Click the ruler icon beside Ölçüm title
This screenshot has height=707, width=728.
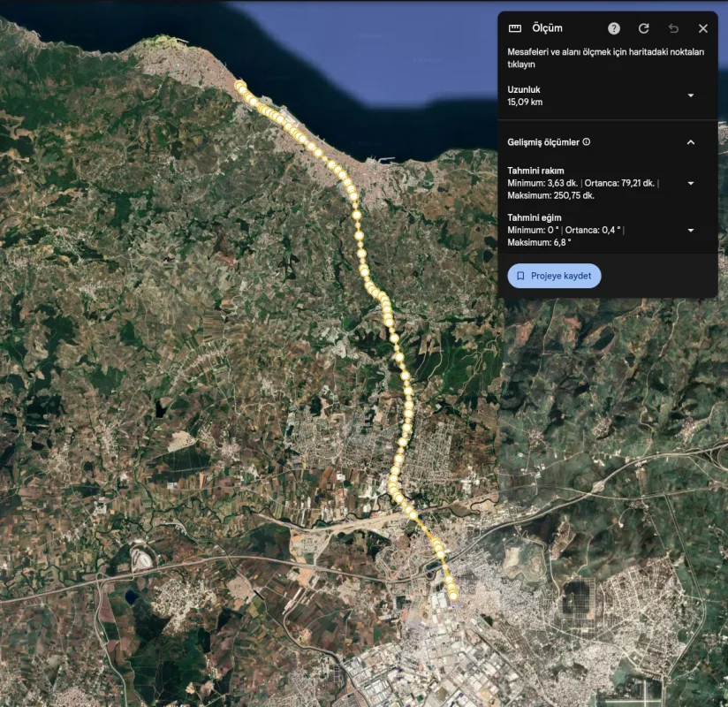[x=516, y=28]
